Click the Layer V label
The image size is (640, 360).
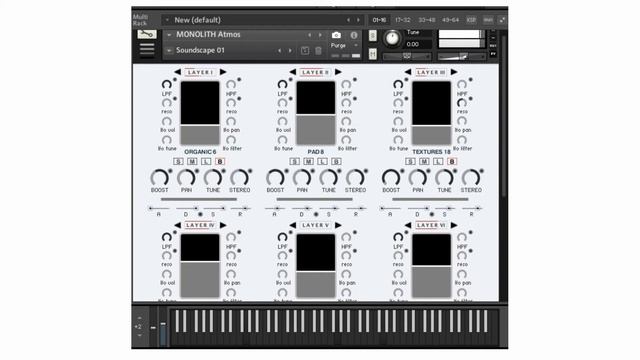coord(316,225)
